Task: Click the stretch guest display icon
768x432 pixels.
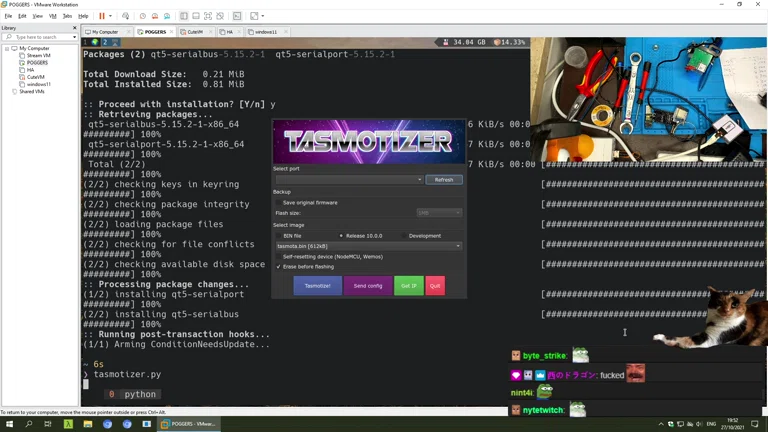Action: pyautogui.click(x=254, y=16)
